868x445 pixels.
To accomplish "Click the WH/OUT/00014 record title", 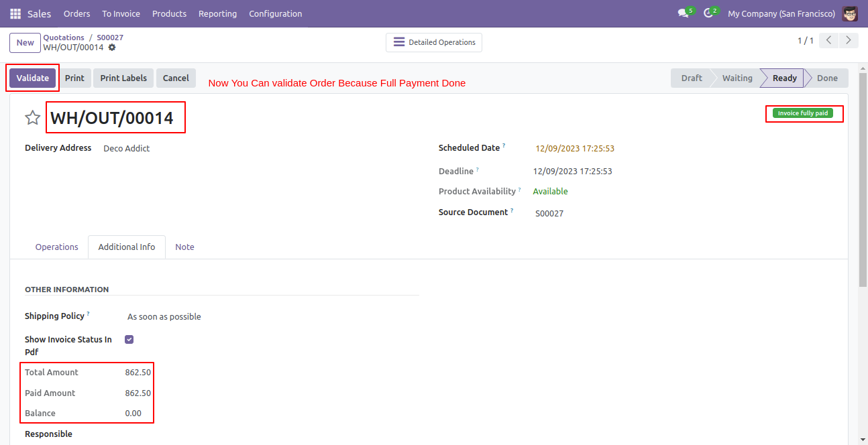I will [112, 119].
